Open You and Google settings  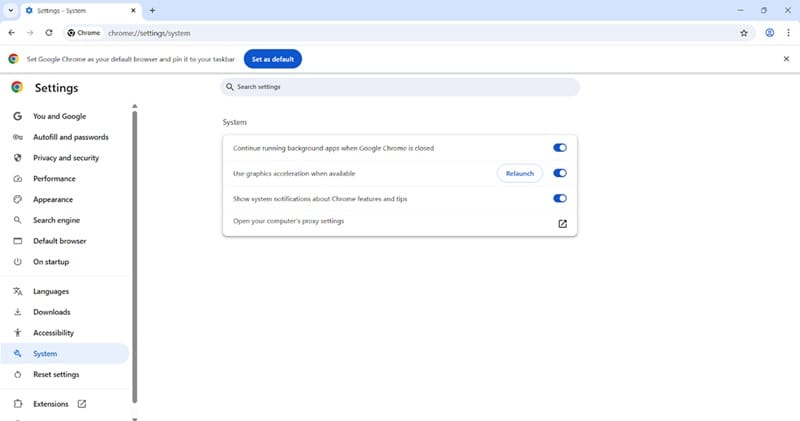click(60, 116)
